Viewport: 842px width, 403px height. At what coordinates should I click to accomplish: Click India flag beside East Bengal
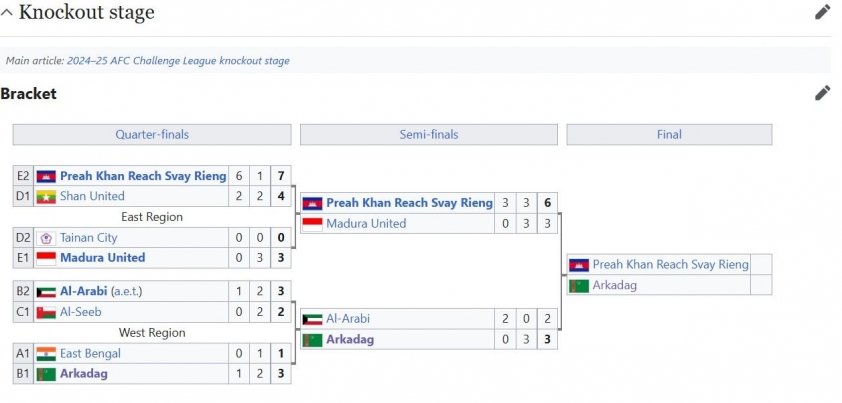coord(46,354)
